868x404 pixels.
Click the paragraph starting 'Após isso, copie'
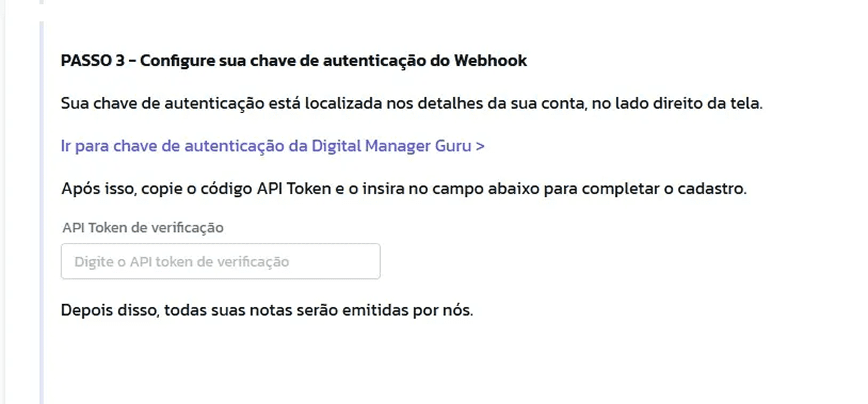tap(404, 189)
